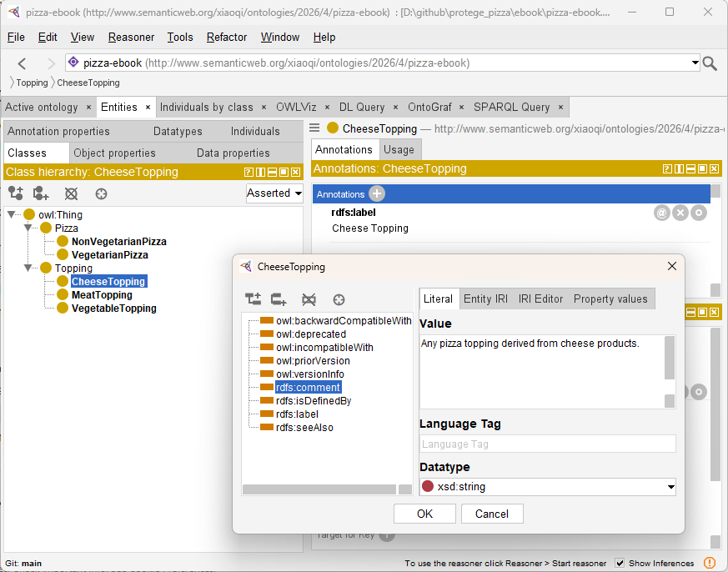Viewport: 728px width, 572px height.
Task: Open the Refactor menu
Action: 227,38
